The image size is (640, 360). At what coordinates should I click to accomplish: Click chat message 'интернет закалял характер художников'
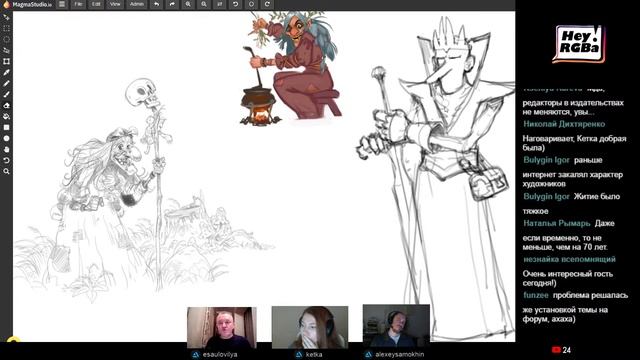point(573,179)
